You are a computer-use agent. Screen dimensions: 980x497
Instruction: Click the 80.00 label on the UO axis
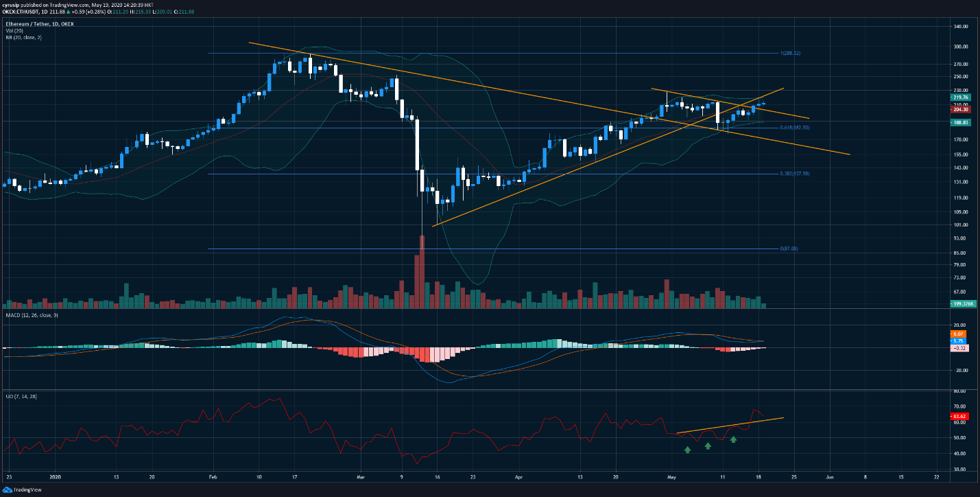click(x=959, y=391)
